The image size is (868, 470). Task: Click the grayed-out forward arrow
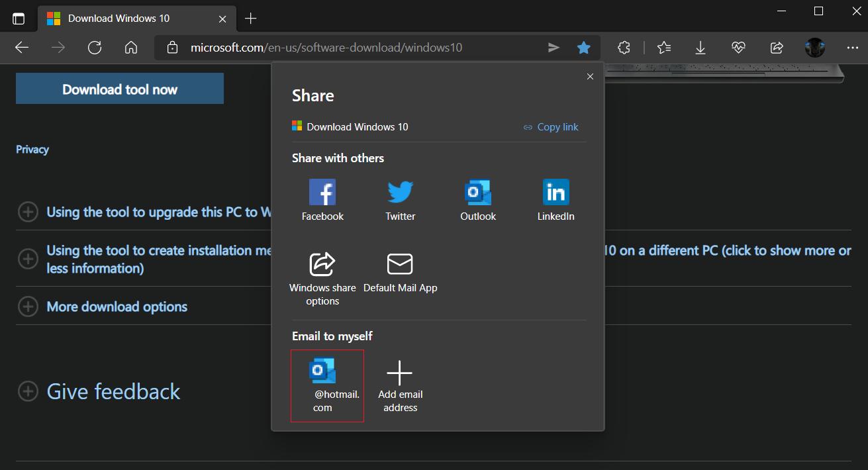tap(58, 48)
